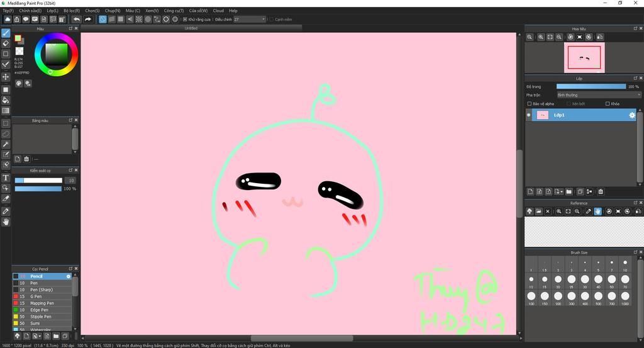This screenshot has width=644, height=348.
Task: Select the Mapping Pen brush
Action: pos(42,303)
